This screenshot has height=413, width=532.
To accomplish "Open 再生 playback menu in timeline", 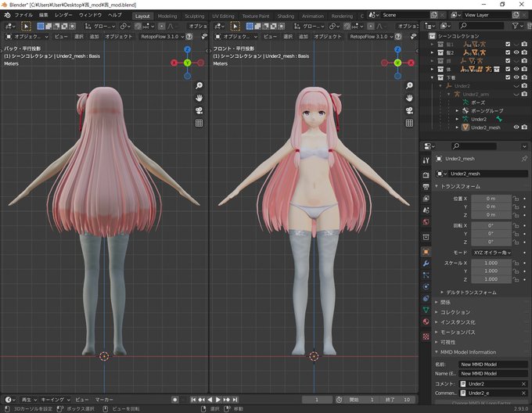I will coord(29,400).
